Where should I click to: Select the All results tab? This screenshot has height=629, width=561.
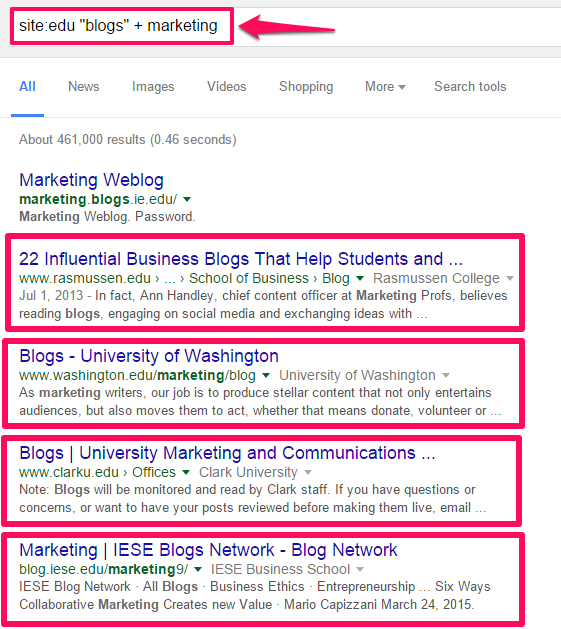(27, 86)
